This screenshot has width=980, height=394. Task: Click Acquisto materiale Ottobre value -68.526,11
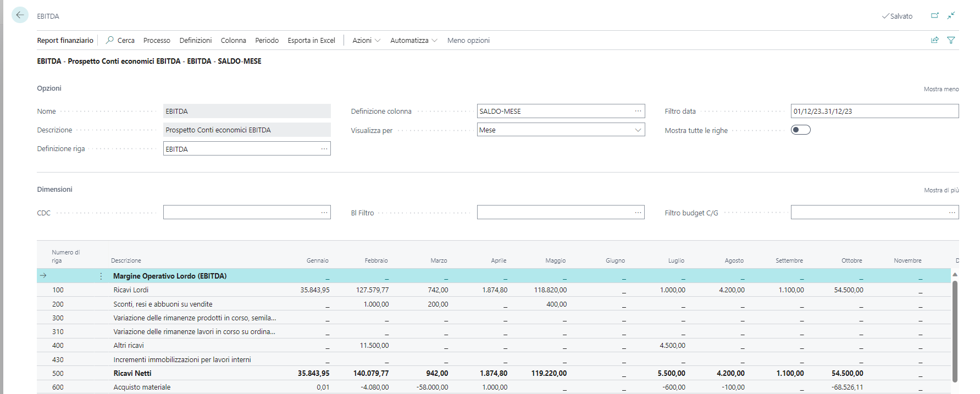point(847,387)
